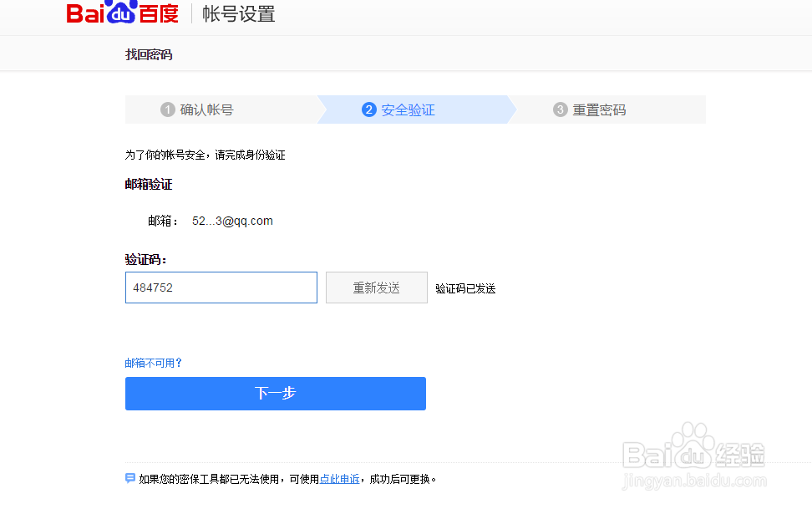The image size is (812, 509).
Task: Select the 重置密码 step tab
Action: pos(607,109)
